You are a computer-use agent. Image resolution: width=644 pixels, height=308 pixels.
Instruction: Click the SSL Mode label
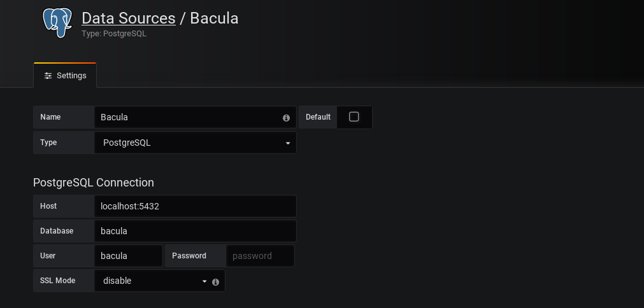coord(57,281)
